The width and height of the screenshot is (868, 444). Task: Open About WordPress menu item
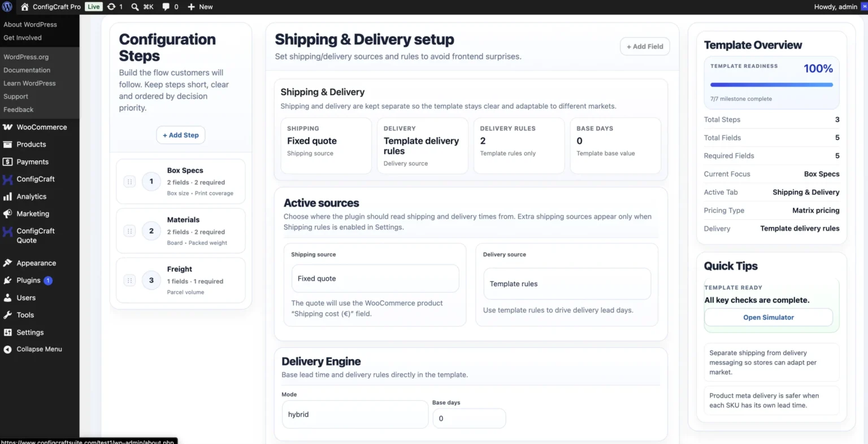[31, 24]
